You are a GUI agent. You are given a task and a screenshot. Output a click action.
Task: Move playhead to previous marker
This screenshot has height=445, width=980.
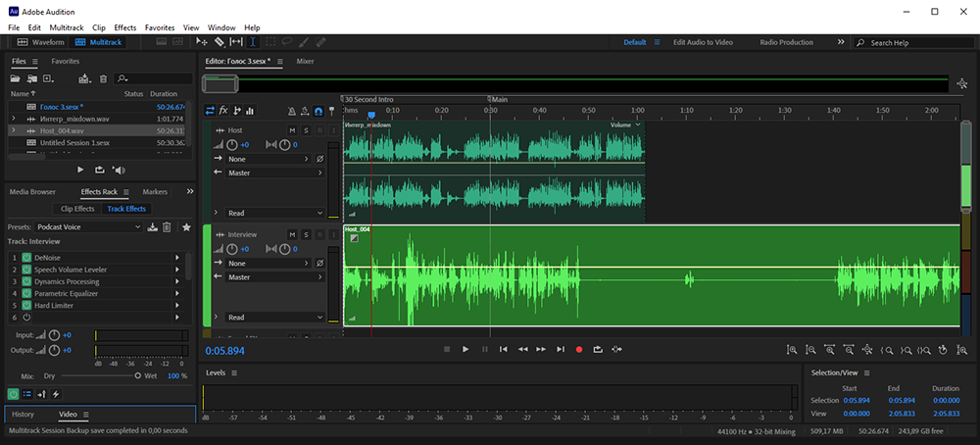[503, 349]
